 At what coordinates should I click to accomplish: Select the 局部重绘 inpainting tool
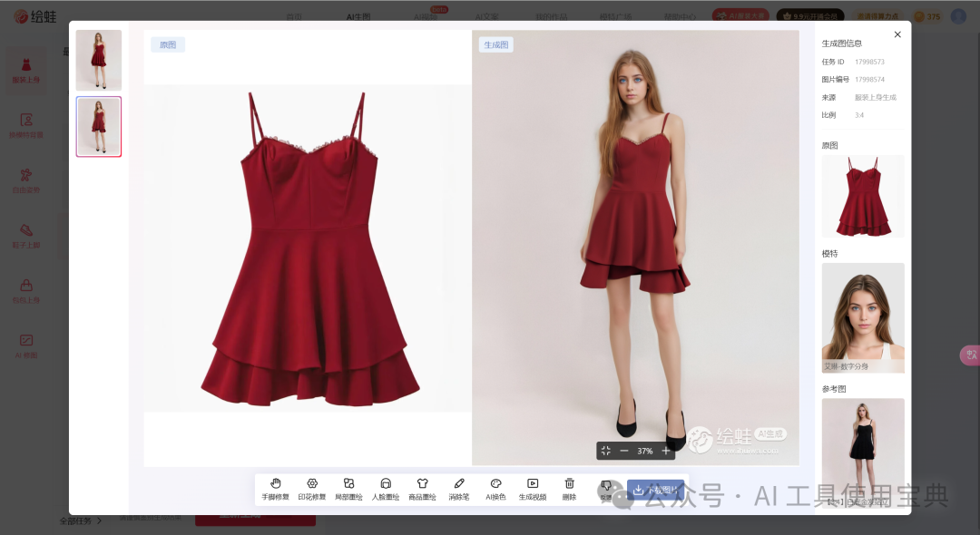348,488
